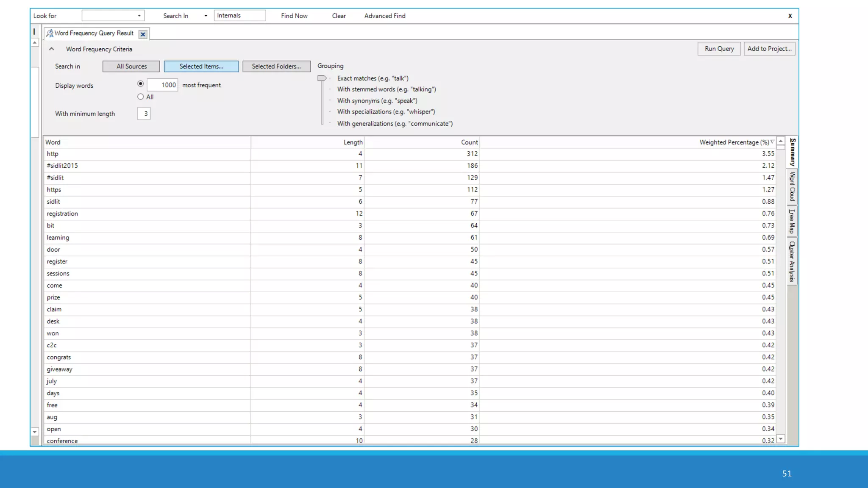Select the All display words radio button
Viewport: 868px width, 488px height.
coord(141,97)
